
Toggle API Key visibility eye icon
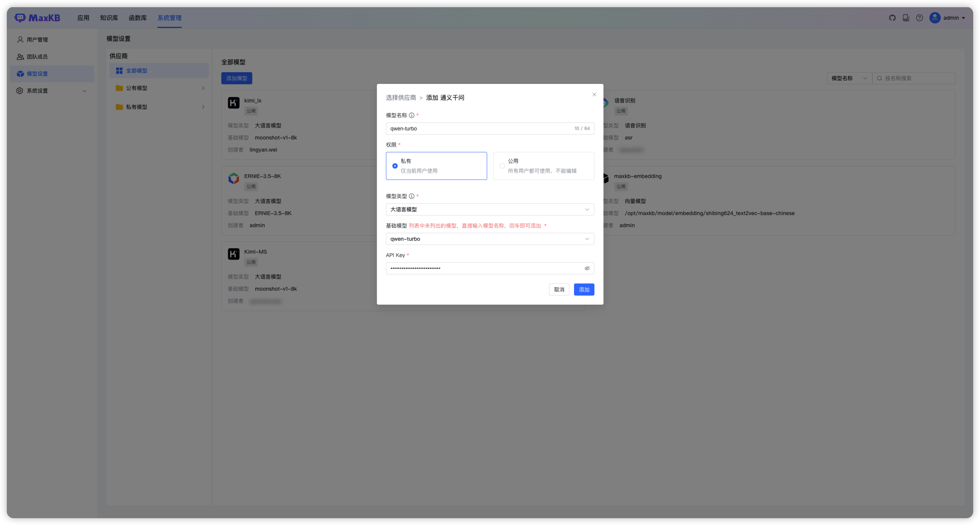tap(587, 268)
